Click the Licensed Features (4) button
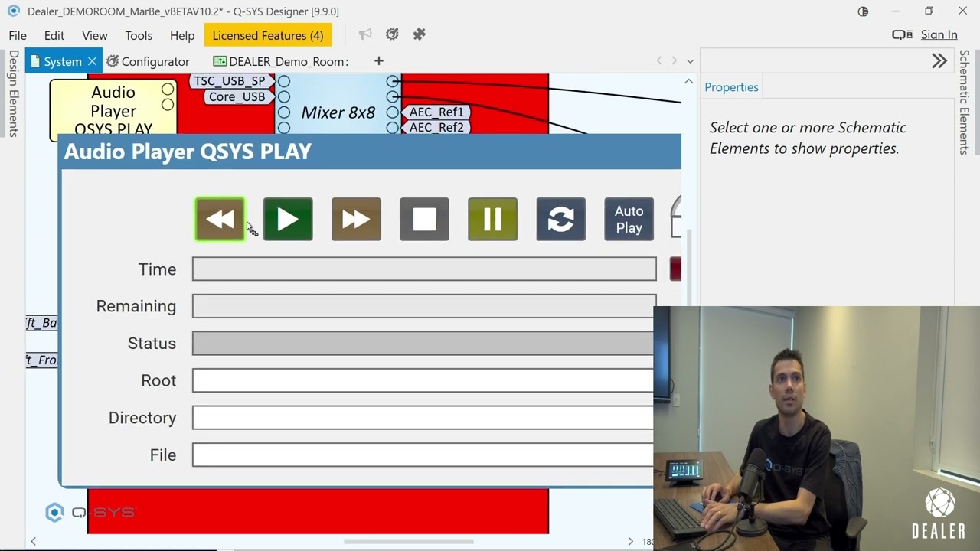 coord(268,35)
